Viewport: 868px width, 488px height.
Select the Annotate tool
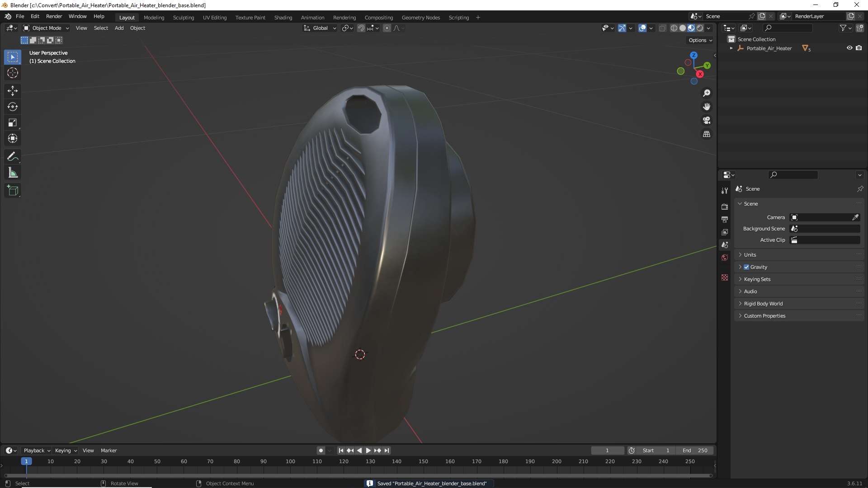tap(13, 157)
